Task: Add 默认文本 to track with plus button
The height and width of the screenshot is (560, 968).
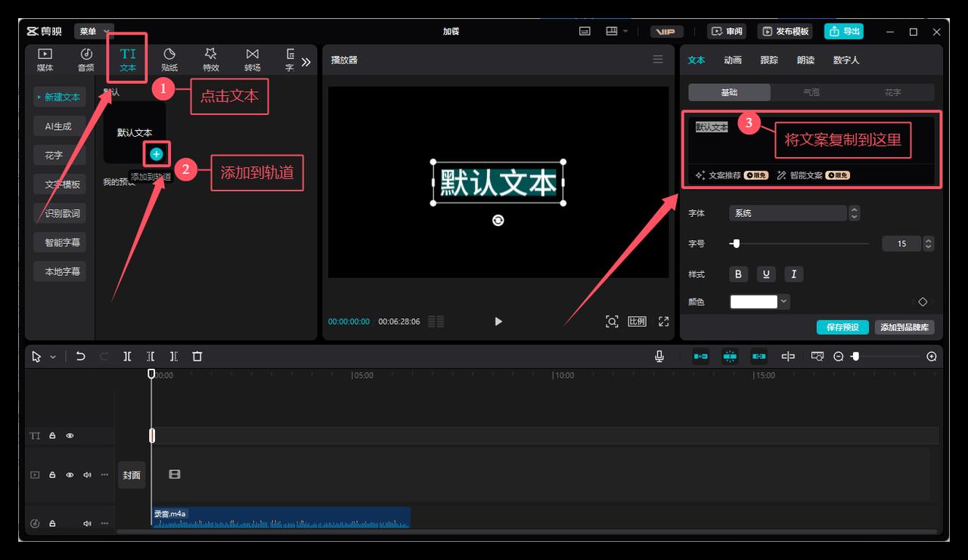Action: tap(157, 154)
